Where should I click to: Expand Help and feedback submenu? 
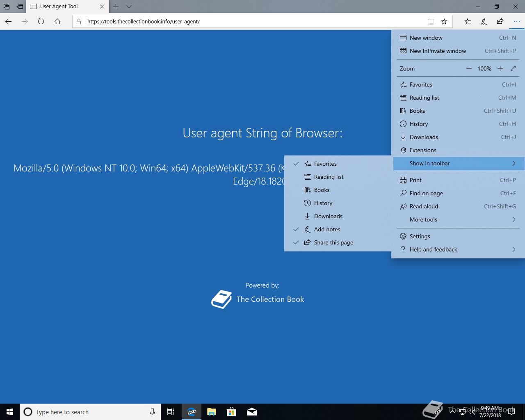pyautogui.click(x=458, y=249)
